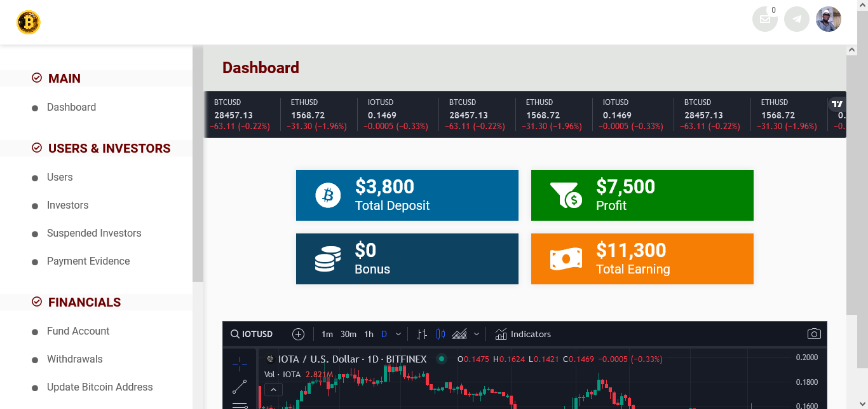This screenshot has height=409, width=868.
Task: Click the USERS & INVESTORS check icon
Action: pyautogui.click(x=37, y=148)
